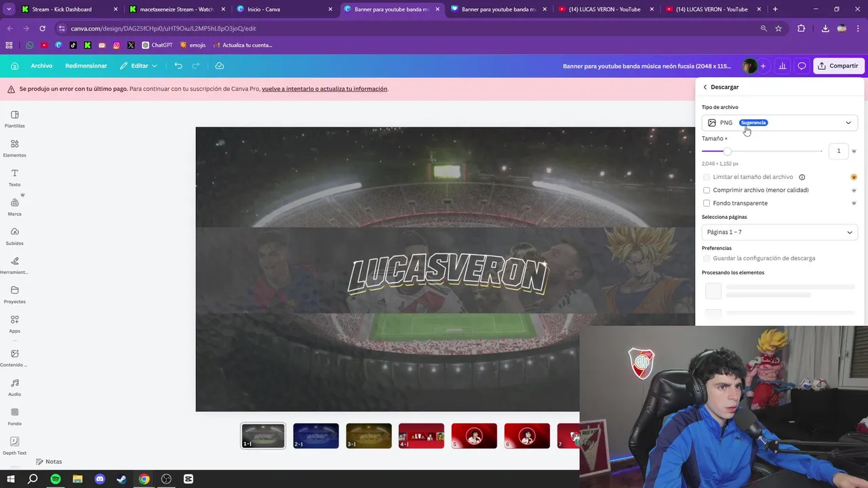Enable Fondo transparente checkbox
This screenshot has height=488, width=868.
(707, 203)
